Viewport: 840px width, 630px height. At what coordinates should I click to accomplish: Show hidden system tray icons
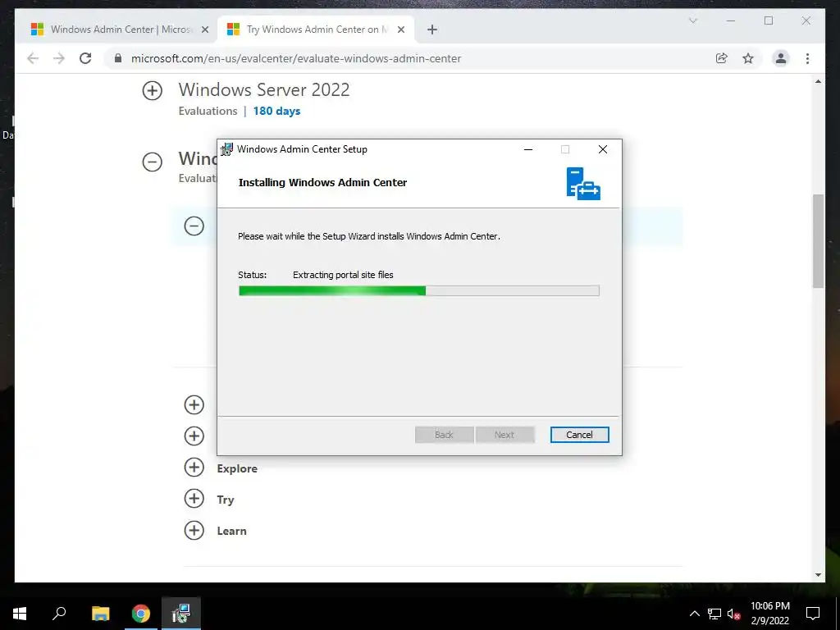point(694,614)
